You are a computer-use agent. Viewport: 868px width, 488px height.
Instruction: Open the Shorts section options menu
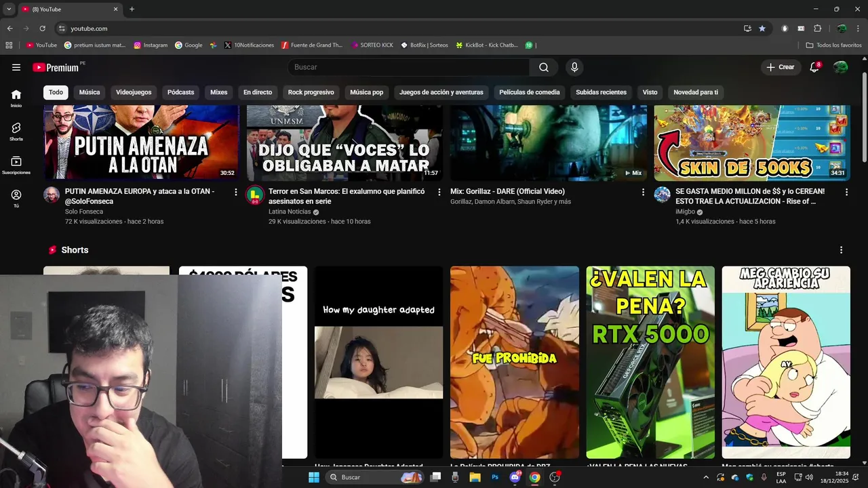[841, 250]
